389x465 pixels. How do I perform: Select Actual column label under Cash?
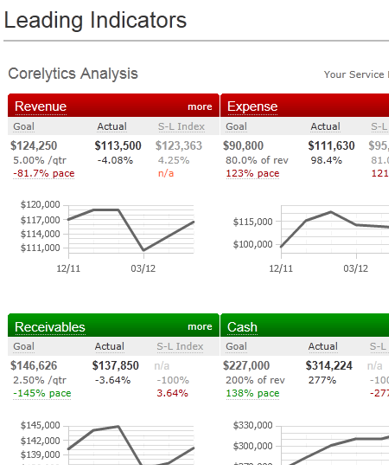coord(323,347)
